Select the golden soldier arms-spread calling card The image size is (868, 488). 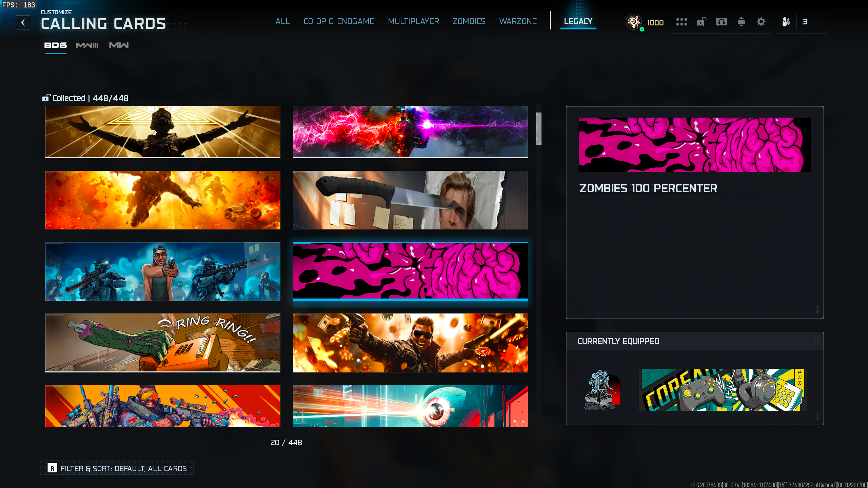coord(163,132)
